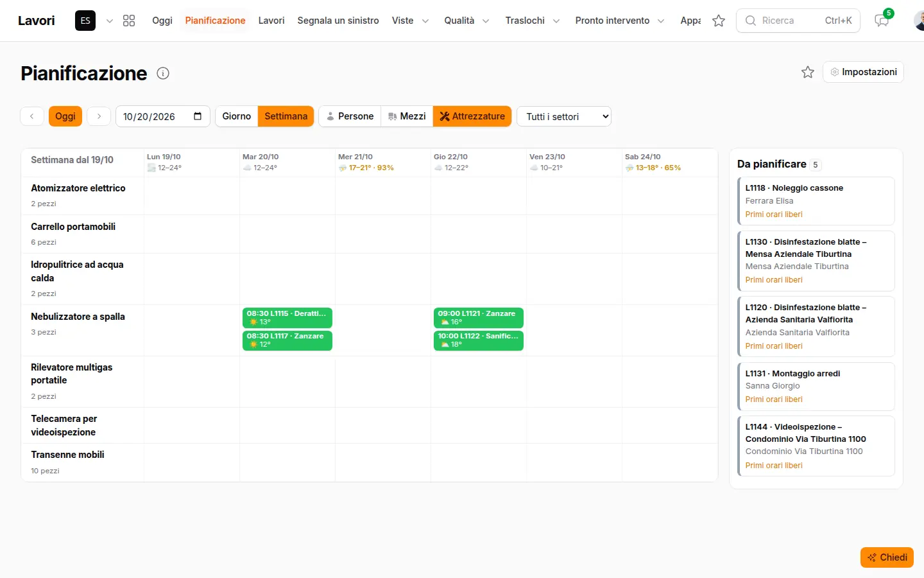Show Persone resources

point(350,116)
